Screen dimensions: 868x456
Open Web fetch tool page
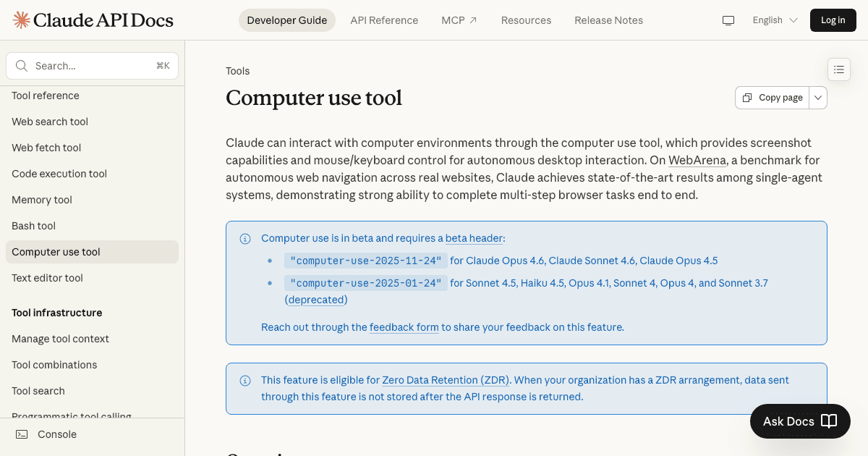tap(46, 148)
